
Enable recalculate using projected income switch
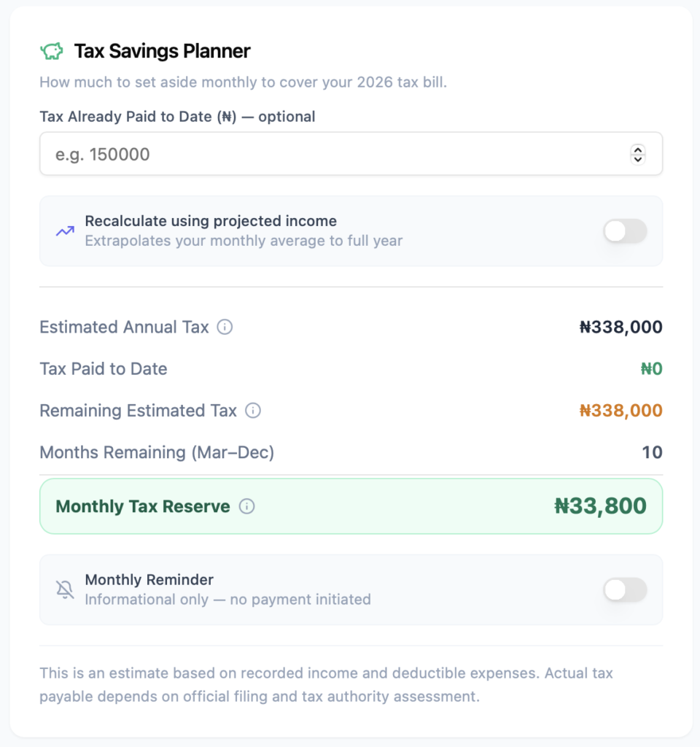click(625, 231)
